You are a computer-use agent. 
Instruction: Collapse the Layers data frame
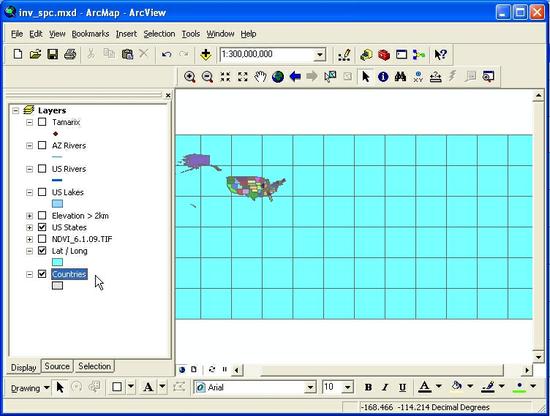point(15,110)
